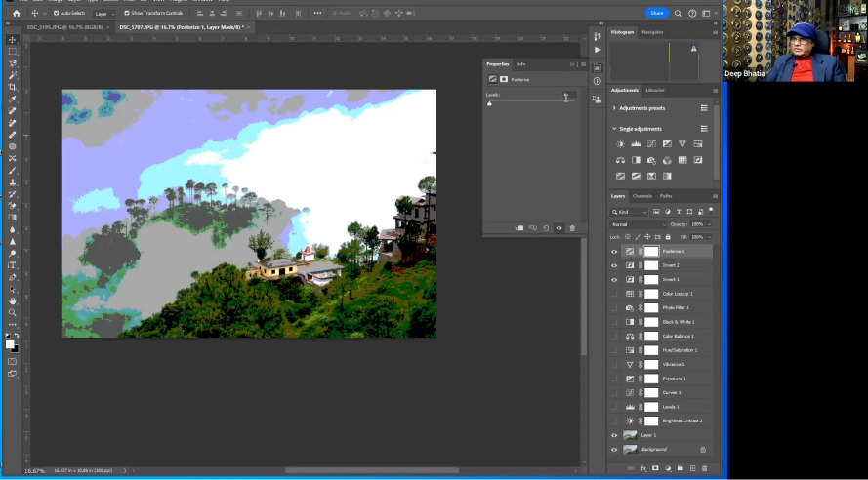Select the Rectangular Marquee tool

coord(12,52)
